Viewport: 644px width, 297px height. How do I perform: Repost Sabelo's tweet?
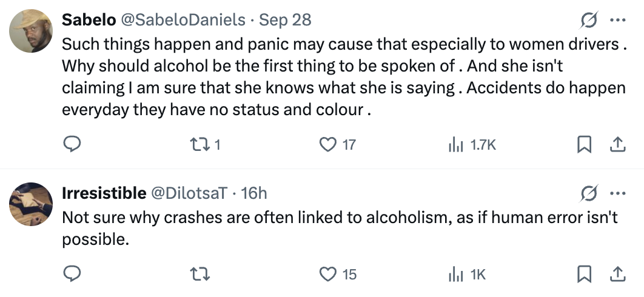200,144
